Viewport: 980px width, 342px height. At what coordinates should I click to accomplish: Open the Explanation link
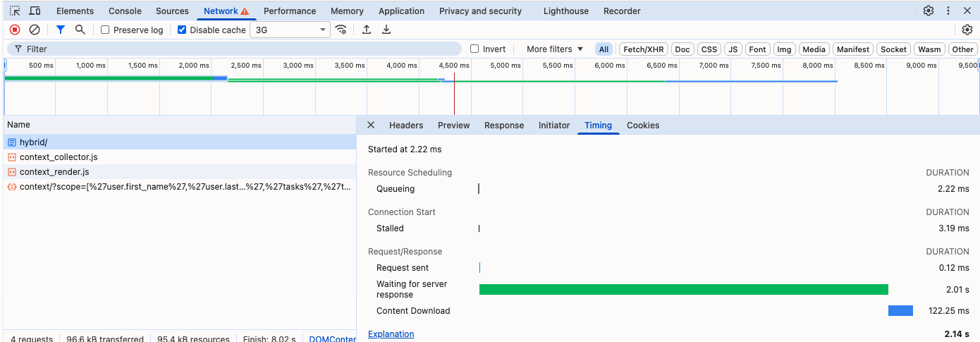(391, 334)
